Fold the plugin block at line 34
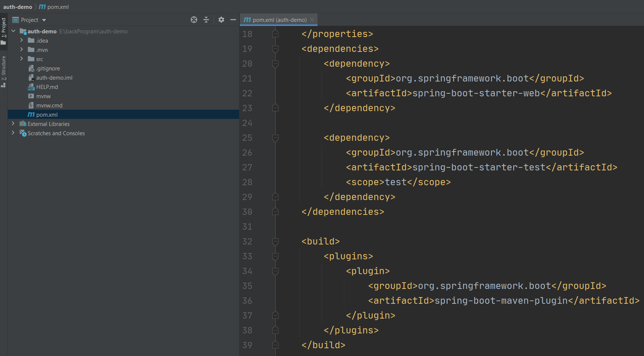 coord(275,271)
